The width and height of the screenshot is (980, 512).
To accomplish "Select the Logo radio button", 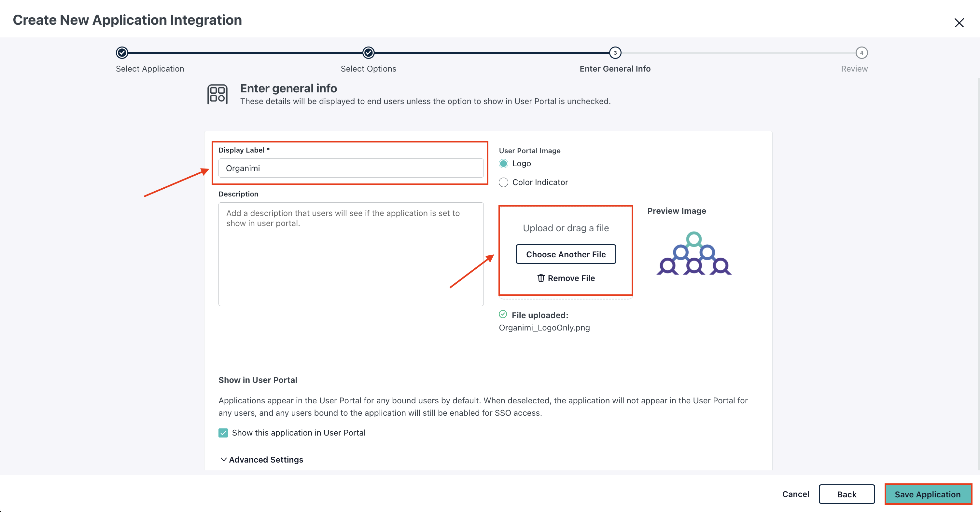I will 503,163.
